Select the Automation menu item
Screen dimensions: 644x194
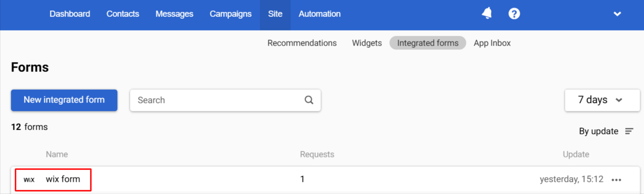click(x=320, y=14)
